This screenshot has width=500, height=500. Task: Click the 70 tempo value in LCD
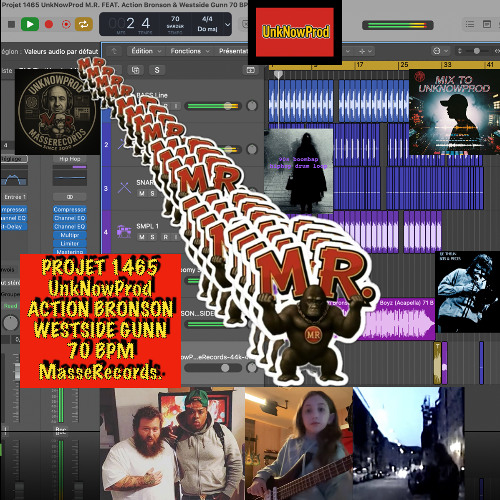[x=175, y=19]
